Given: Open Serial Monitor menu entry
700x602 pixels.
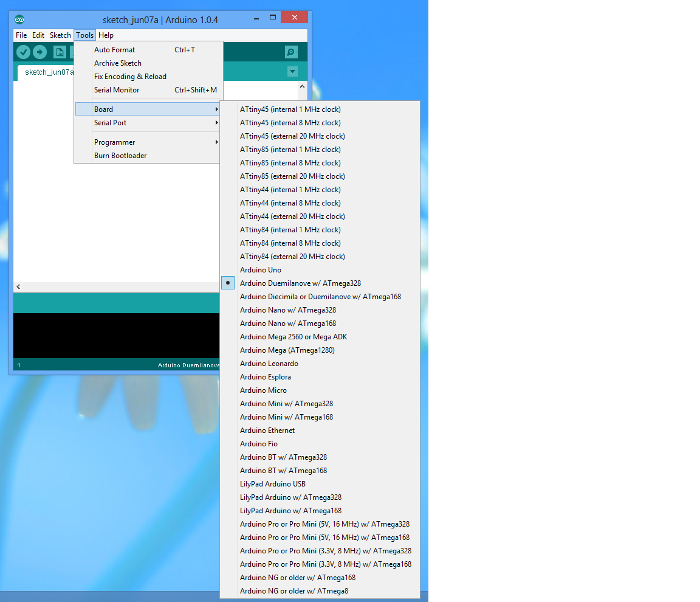Looking at the screenshot, I should (x=148, y=90).
